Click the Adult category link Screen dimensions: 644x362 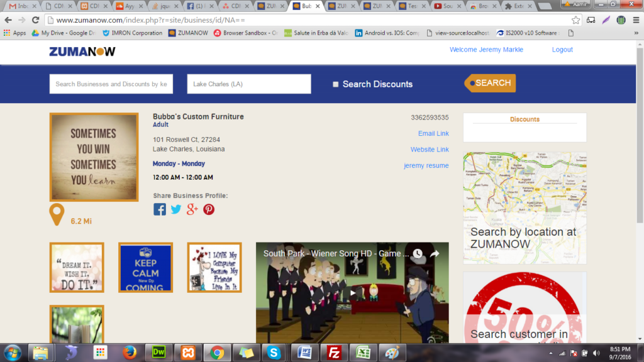point(160,125)
